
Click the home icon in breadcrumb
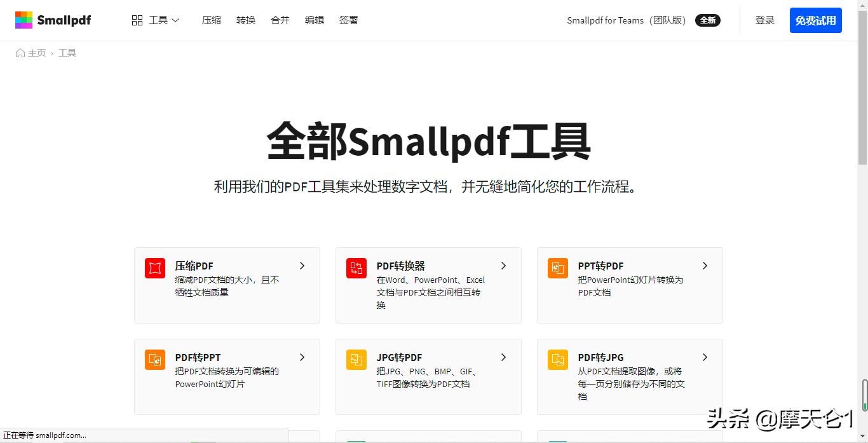(20, 53)
